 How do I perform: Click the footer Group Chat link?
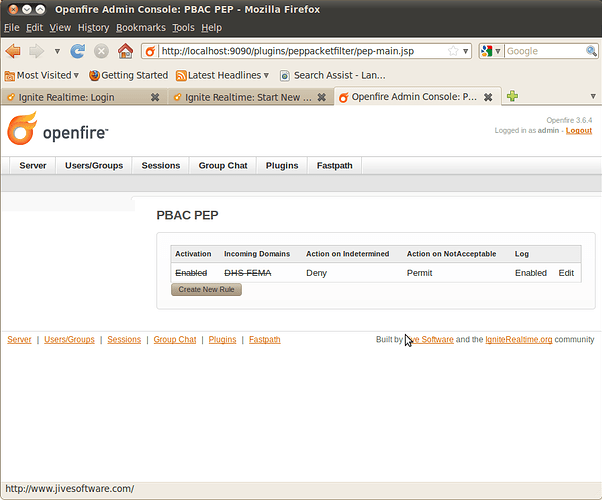175,339
